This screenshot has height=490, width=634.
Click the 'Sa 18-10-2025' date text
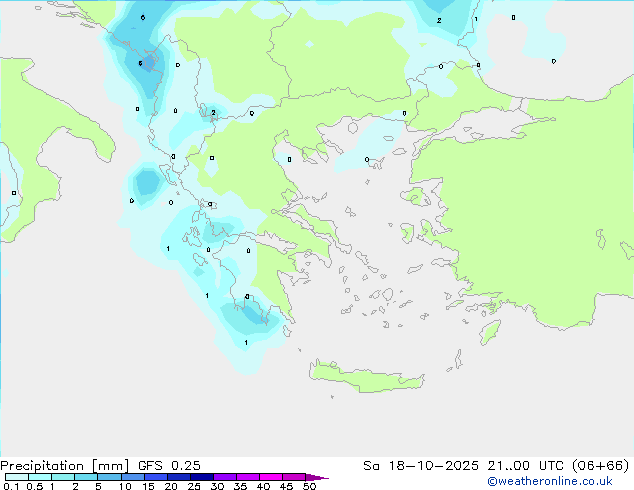tap(421, 466)
